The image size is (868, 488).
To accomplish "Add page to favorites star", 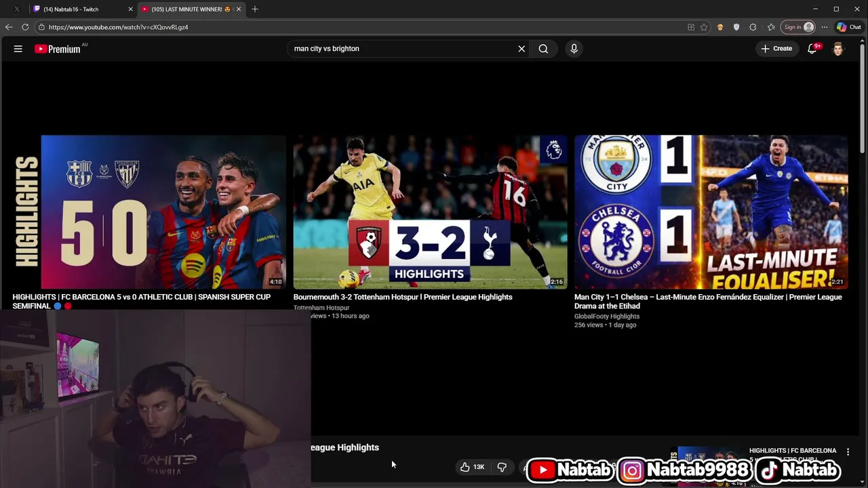I will click(x=704, y=27).
